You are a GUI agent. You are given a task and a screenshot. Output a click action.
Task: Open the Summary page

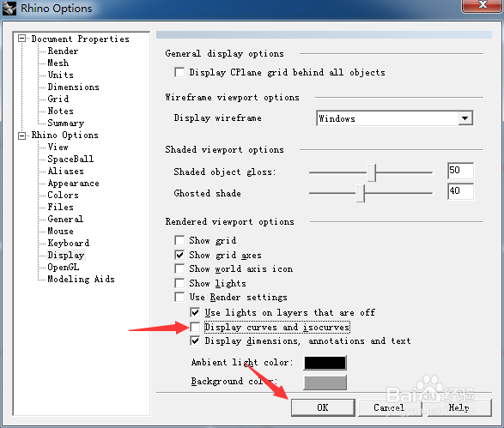tap(66, 123)
